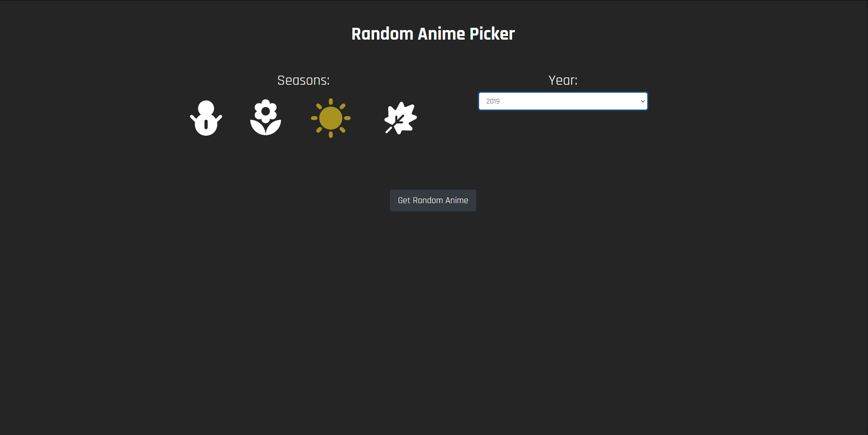This screenshot has width=868, height=435.
Task: Turn on the fall season filter
Action: tap(401, 118)
